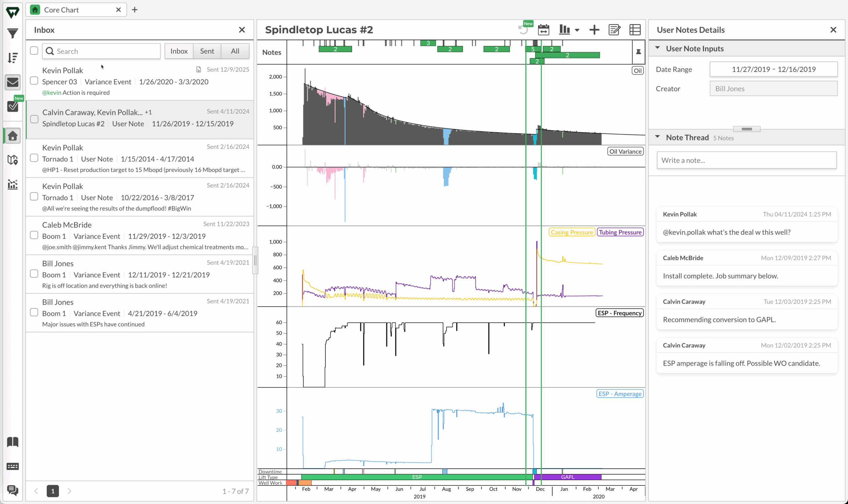
Task: Switch to the Sent messages tab
Action: 207,51
